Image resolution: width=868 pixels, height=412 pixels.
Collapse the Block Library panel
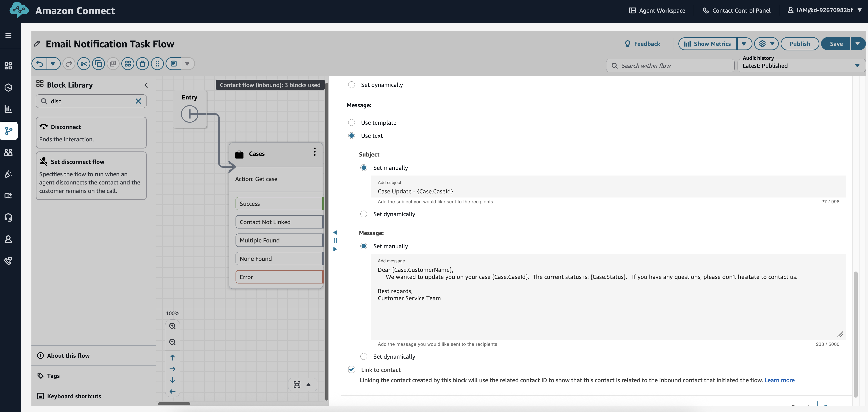[x=146, y=85]
